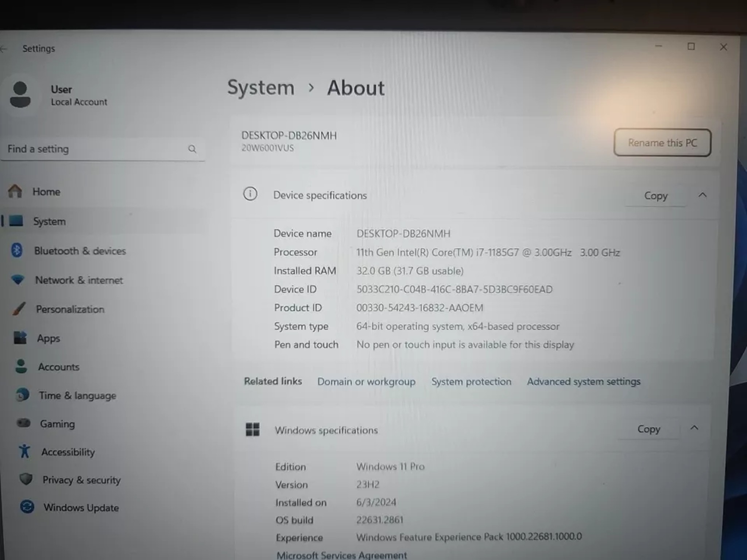Open the Home settings page
747x560 pixels.
point(46,192)
